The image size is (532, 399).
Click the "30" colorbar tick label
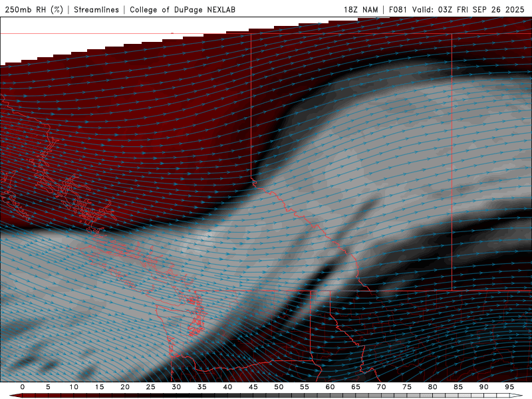coord(176,387)
